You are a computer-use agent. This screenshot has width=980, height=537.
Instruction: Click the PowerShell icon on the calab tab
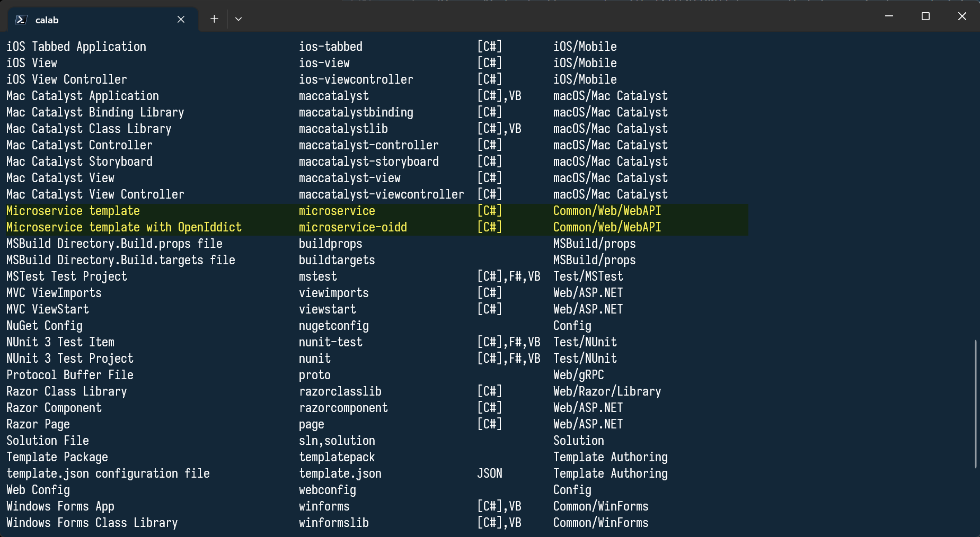click(x=21, y=20)
